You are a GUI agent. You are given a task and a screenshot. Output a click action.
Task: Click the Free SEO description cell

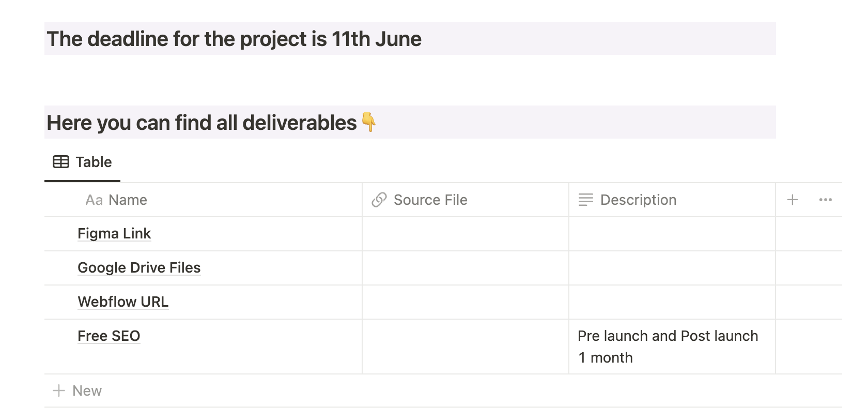(x=668, y=347)
